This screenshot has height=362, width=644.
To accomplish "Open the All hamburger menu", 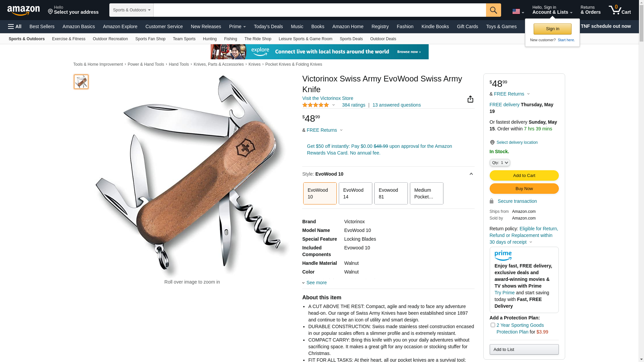I will [x=15, y=26].
